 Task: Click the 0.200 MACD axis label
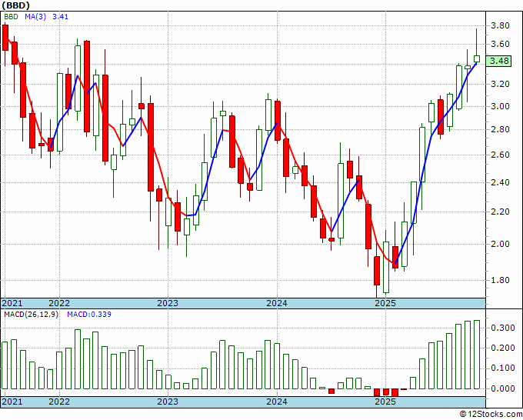(x=503, y=348)
